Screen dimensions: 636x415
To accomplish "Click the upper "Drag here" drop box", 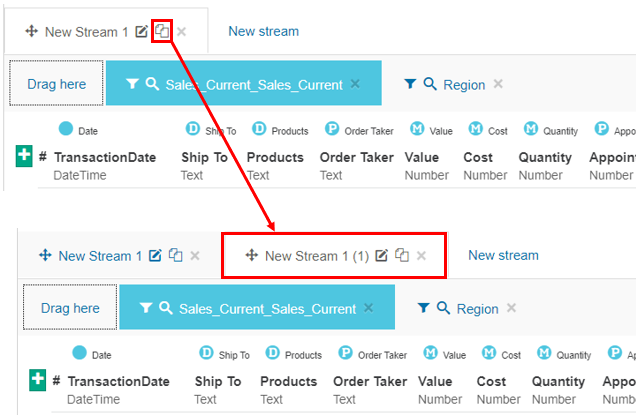I will (57, 84).
